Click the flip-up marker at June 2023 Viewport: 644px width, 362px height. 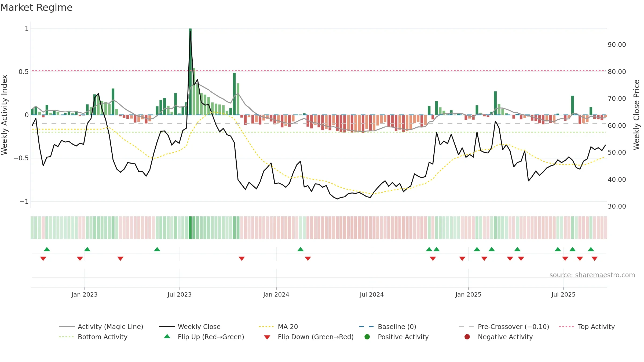pyautogui.click(x=157, y=249)
